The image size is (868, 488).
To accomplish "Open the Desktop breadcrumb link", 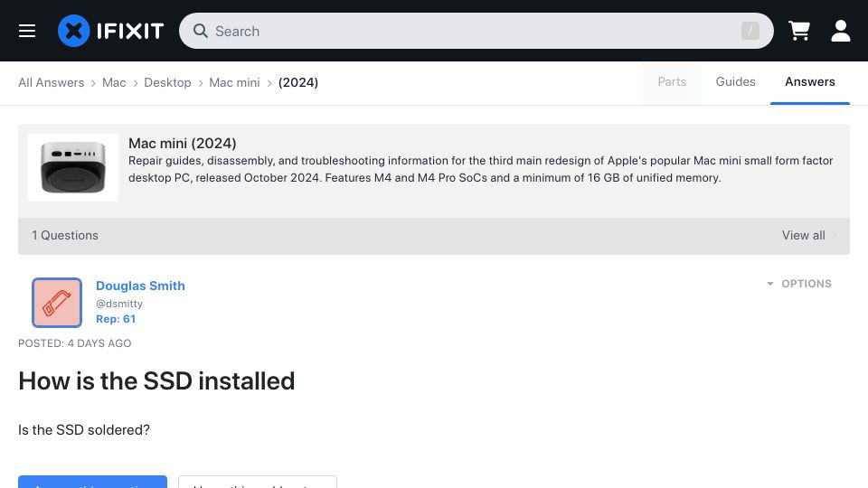I will point(167,82).
